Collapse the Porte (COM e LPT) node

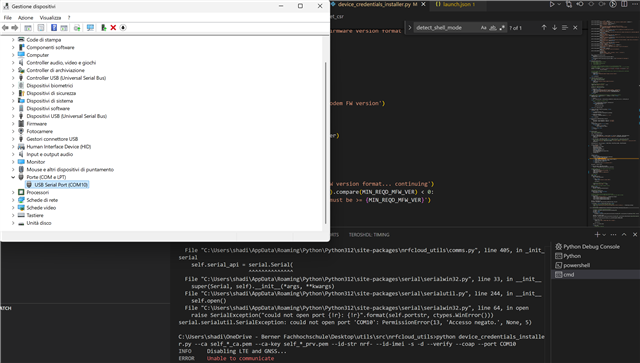[13, 177]
